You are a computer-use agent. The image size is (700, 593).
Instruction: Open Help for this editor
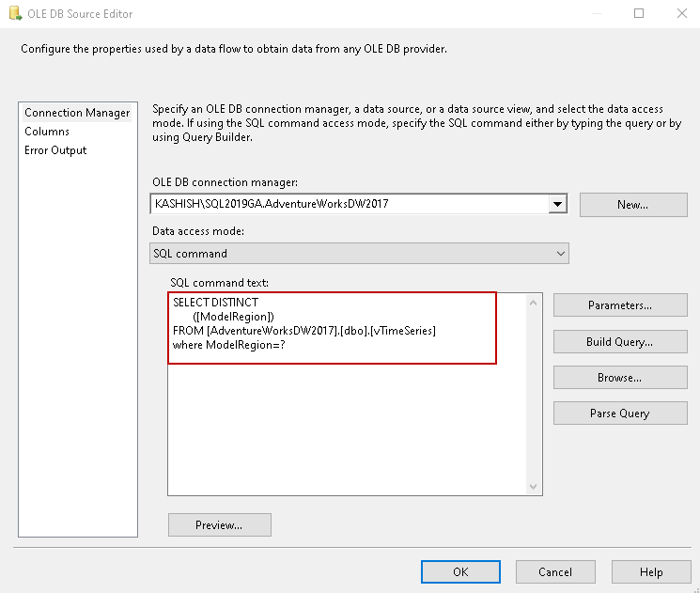[x=651, y=571]
